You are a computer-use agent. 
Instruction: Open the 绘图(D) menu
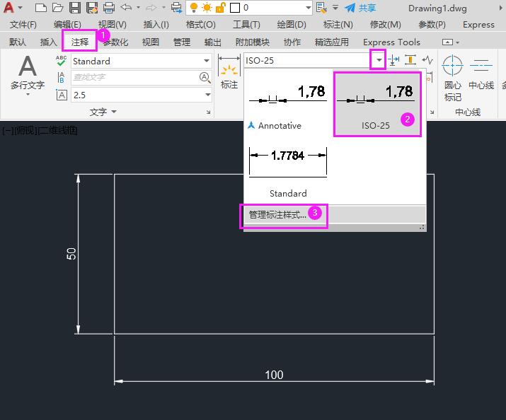click(292, 25)
